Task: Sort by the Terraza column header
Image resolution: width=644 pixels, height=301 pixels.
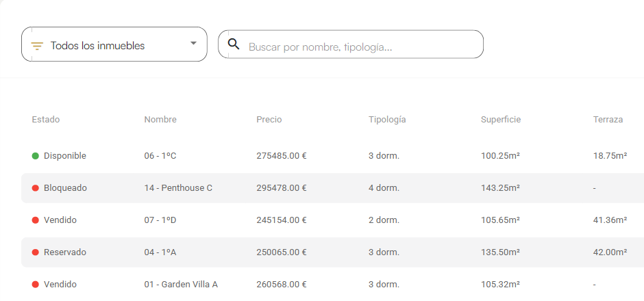Action: [x=608, y=119]
